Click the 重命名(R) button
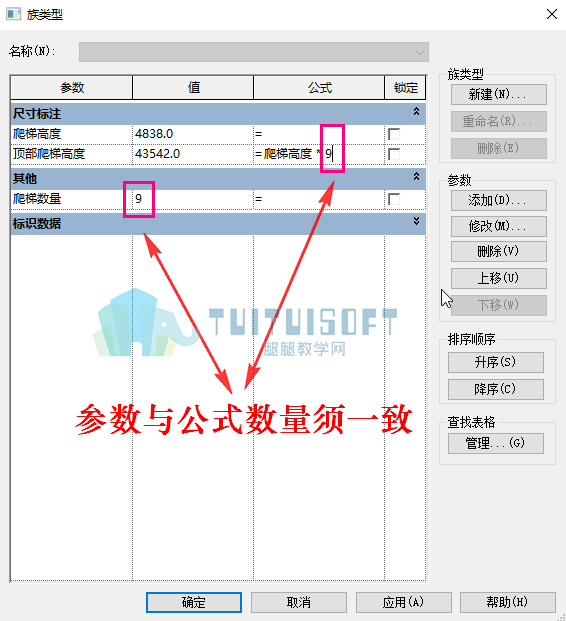Screen dimensions: 566x621 [499, 121]
